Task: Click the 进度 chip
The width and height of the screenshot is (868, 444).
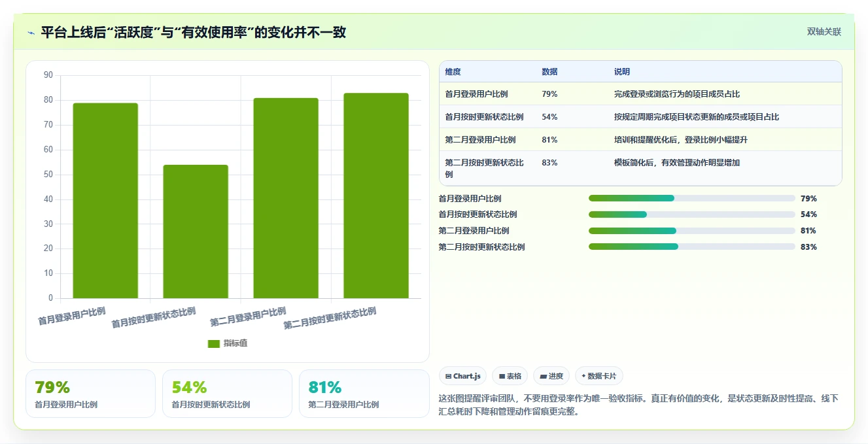Action: [551, 376]
